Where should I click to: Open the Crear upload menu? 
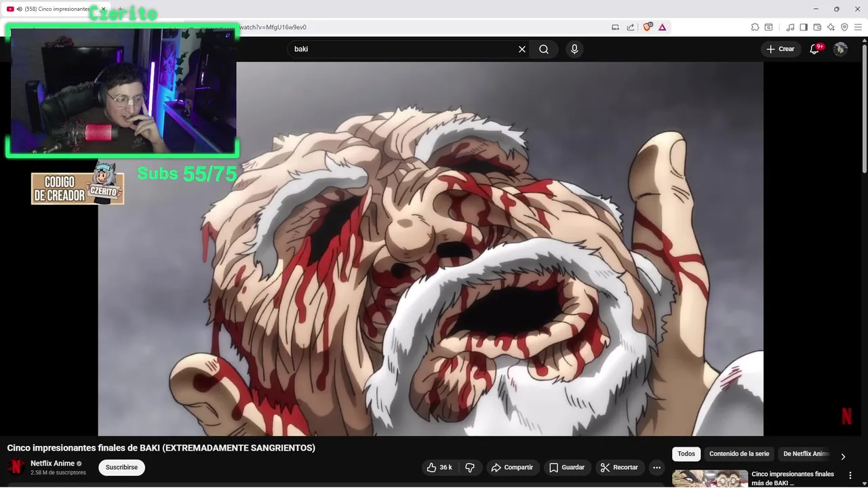point(781,49)
